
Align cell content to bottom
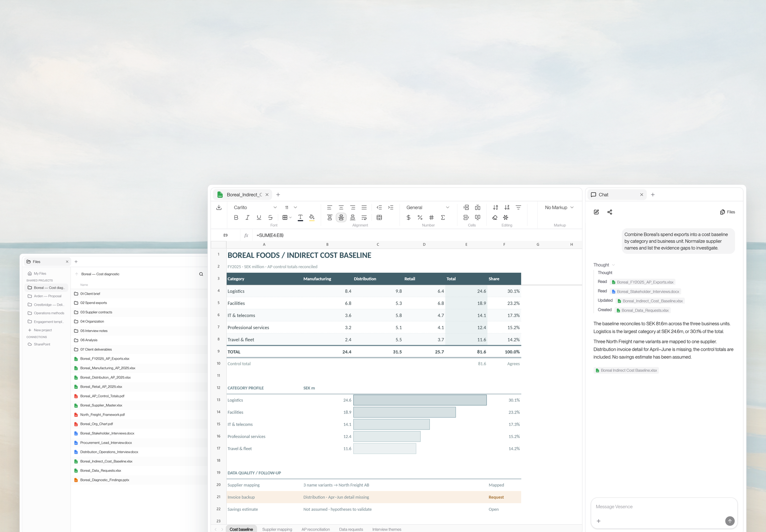[x=353, y=217]
